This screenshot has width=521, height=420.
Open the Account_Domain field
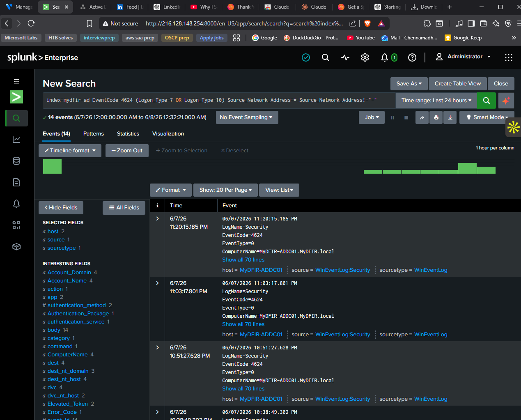[x=69, y=273]
